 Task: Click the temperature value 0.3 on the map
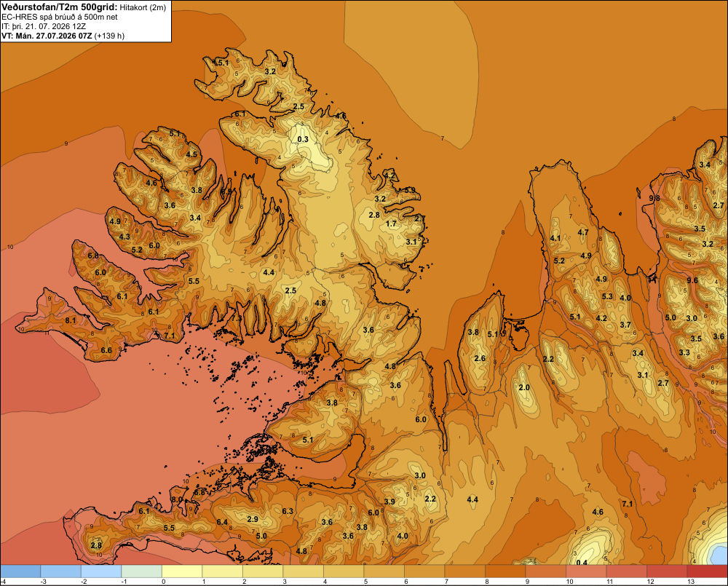point(303,139)
